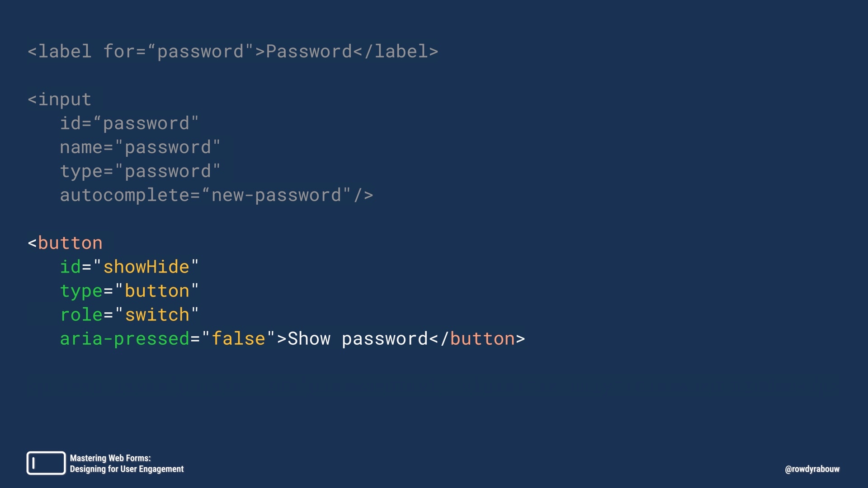868x488 pixels.
Task: Click the "Designing for User Engagement" subtitle
Action: 127,469
